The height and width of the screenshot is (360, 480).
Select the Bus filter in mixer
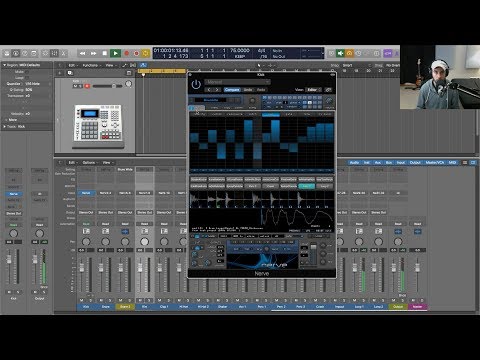pyautogui.click(x=389, y=162)
